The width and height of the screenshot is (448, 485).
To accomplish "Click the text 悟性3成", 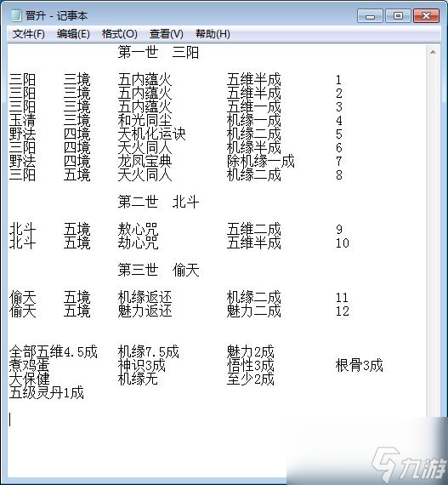I will pyautogui.click(x=250, y=365).
